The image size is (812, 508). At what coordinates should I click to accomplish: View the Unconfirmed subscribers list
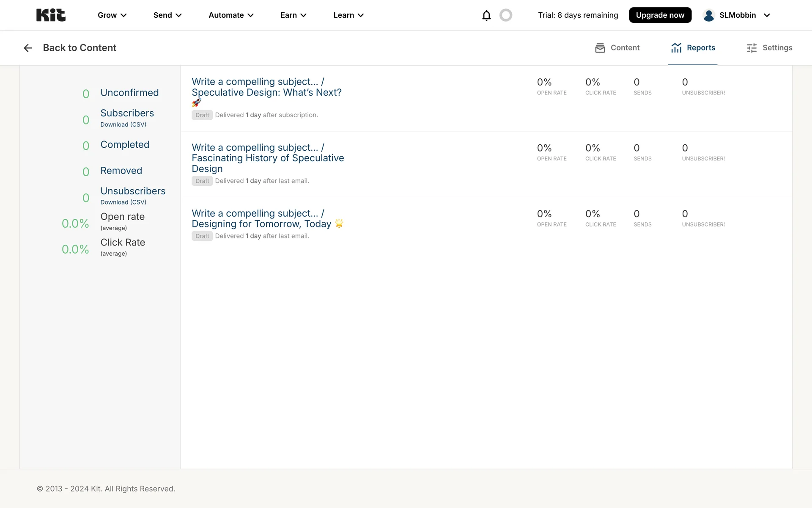129,93
